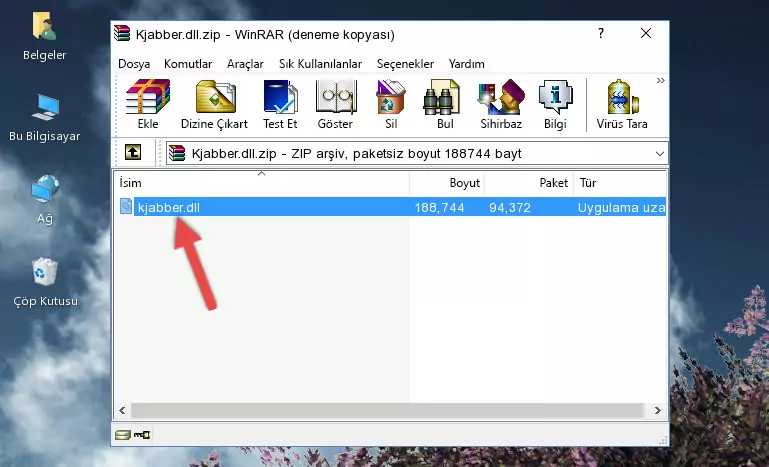
Task: Open the archive path dropdown
Action: (660, 154)
